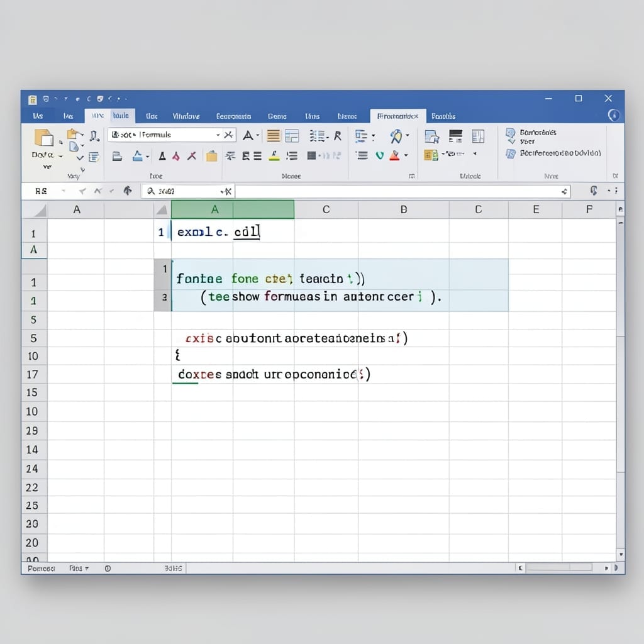Open the font name box dropdown arrow
644x644 pixels.
tap(218, 135)
